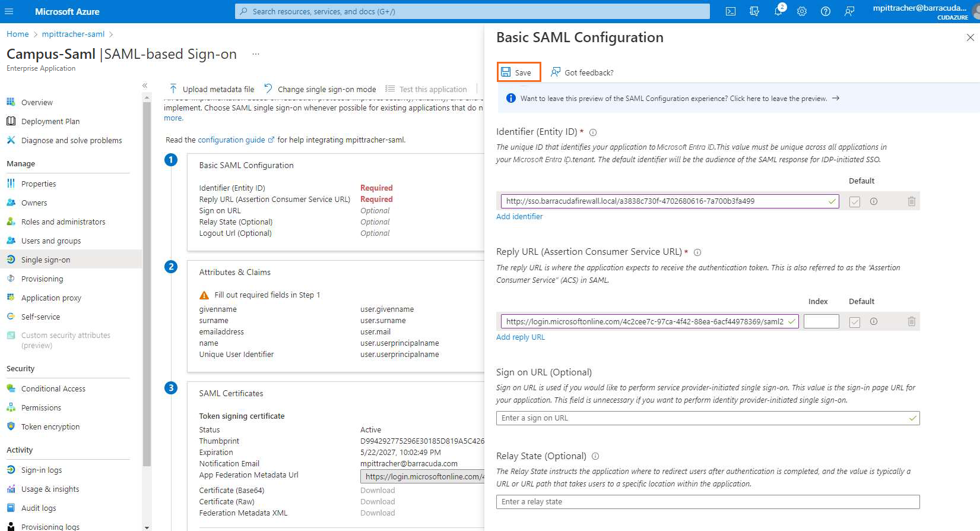Open Permissions under Security

(x=41, y=407)
